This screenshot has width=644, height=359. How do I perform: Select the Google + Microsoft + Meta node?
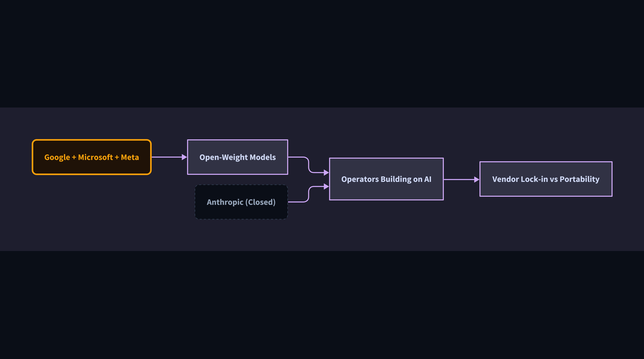click(x=92, y=157)
